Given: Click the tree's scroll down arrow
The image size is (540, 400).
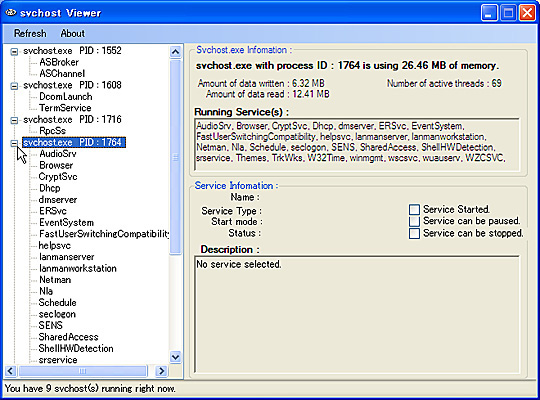Looking at the screenshot, I should pyautogui.click(x=175, y=357).
